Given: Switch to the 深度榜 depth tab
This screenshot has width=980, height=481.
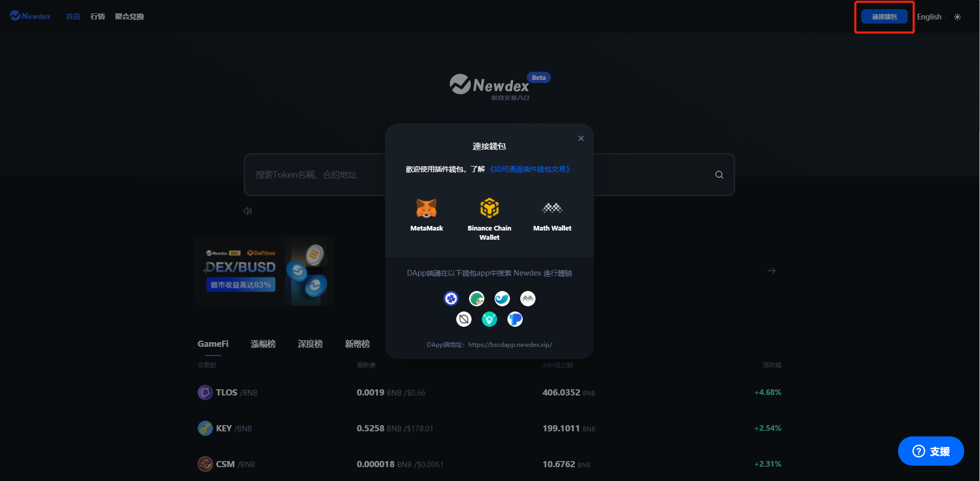Looking at the screenshot, I should tap(310, 344).
